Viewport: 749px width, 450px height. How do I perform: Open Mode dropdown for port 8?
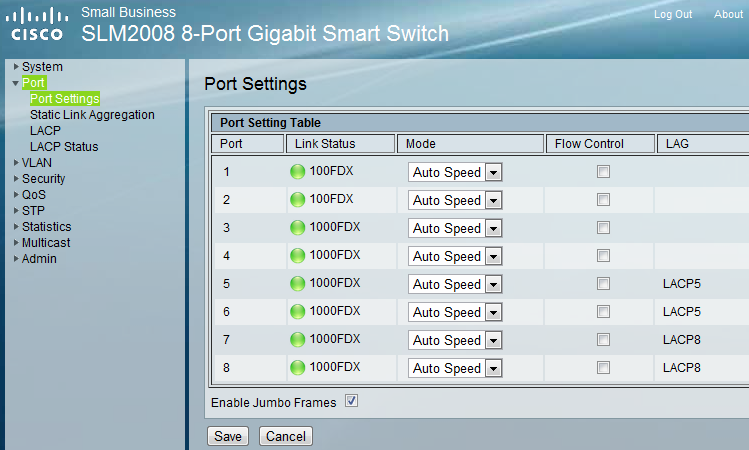455,368
